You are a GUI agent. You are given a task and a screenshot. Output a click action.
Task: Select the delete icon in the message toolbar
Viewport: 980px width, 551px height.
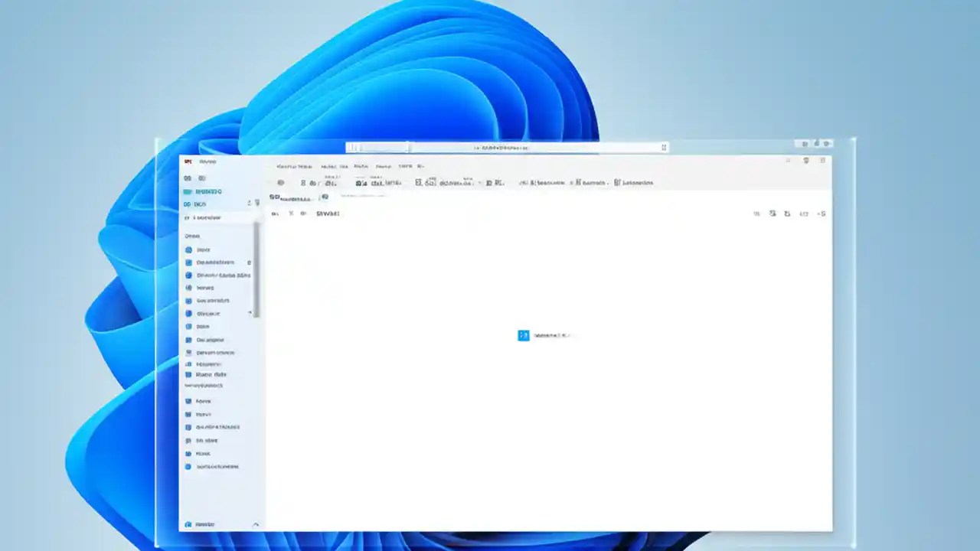point(304,182)
